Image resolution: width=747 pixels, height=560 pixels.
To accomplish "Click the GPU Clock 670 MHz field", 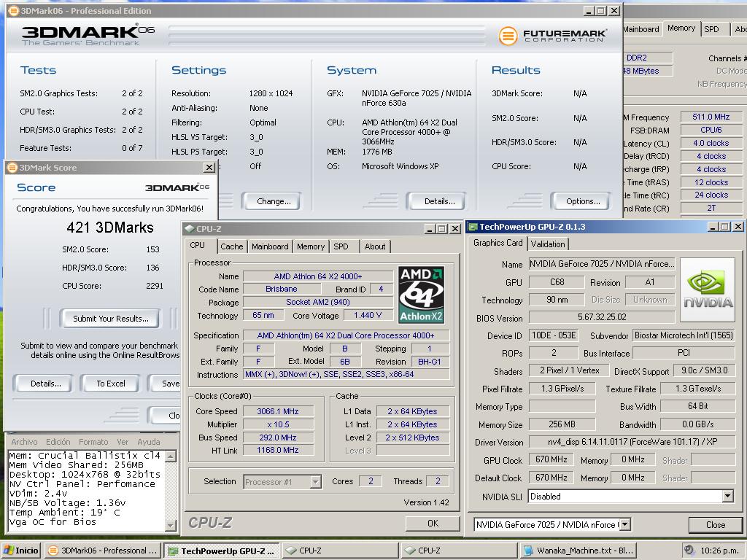I will (x=551, y=459).
